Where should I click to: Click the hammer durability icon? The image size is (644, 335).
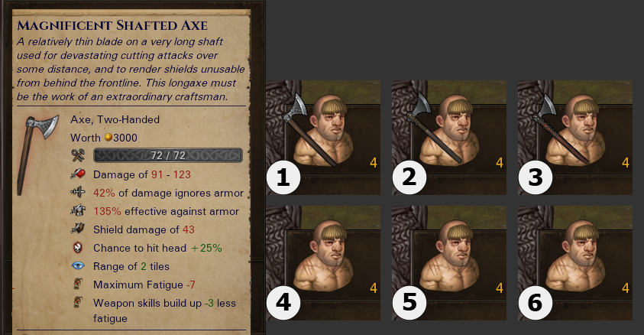click(x=78, y=155)
